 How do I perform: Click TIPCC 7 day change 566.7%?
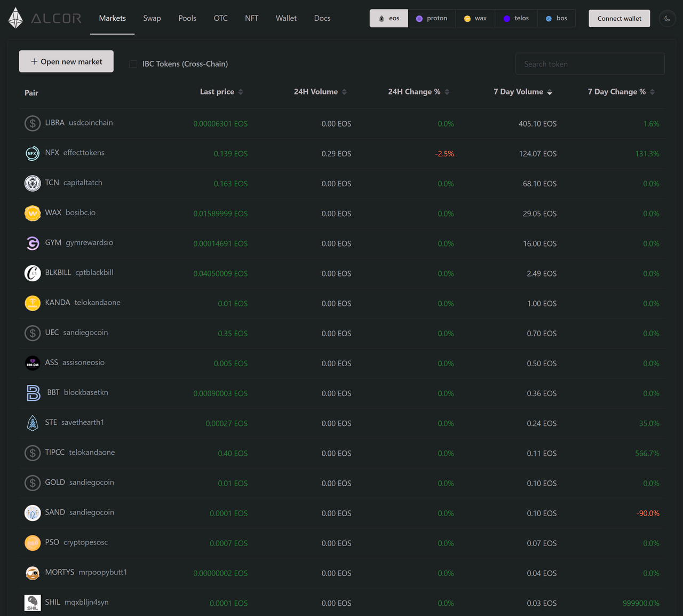point(647,453)
